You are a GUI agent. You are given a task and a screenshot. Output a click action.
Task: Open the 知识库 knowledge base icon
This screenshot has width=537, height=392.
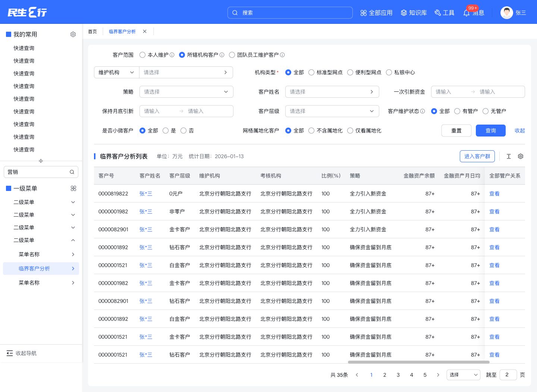[x=404, y=13]
